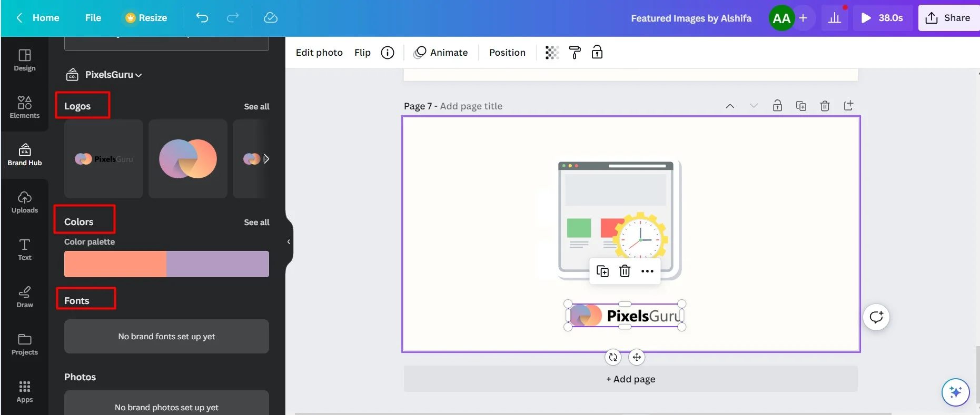Collapse the side panel

[289, 242]
